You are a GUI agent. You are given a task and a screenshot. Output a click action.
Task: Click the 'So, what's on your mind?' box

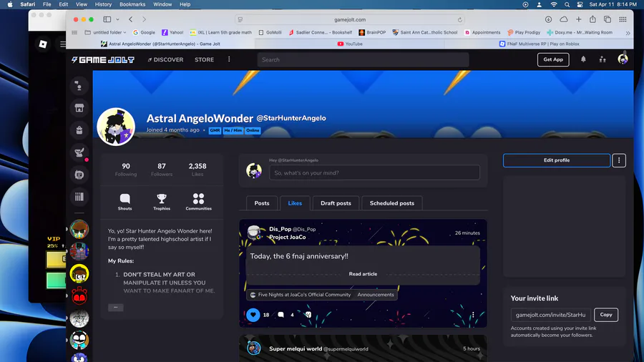point(374,173)
